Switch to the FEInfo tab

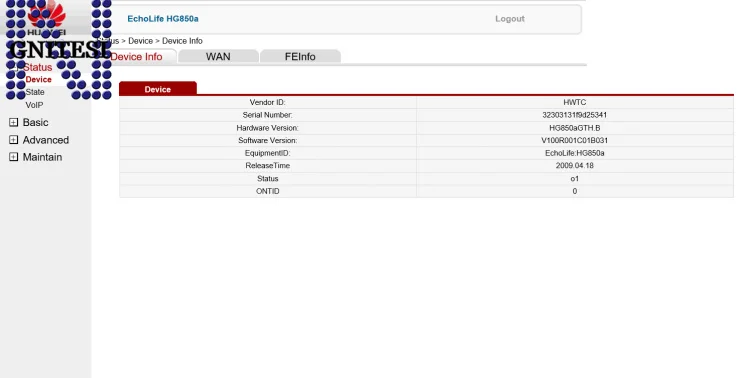point(300,56)
